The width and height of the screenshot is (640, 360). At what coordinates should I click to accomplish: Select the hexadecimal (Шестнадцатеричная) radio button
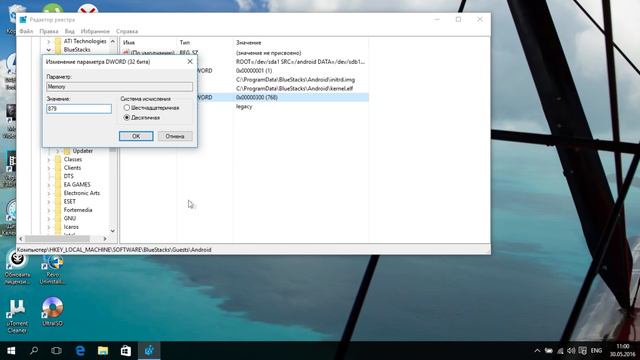(x=127, y=108)
